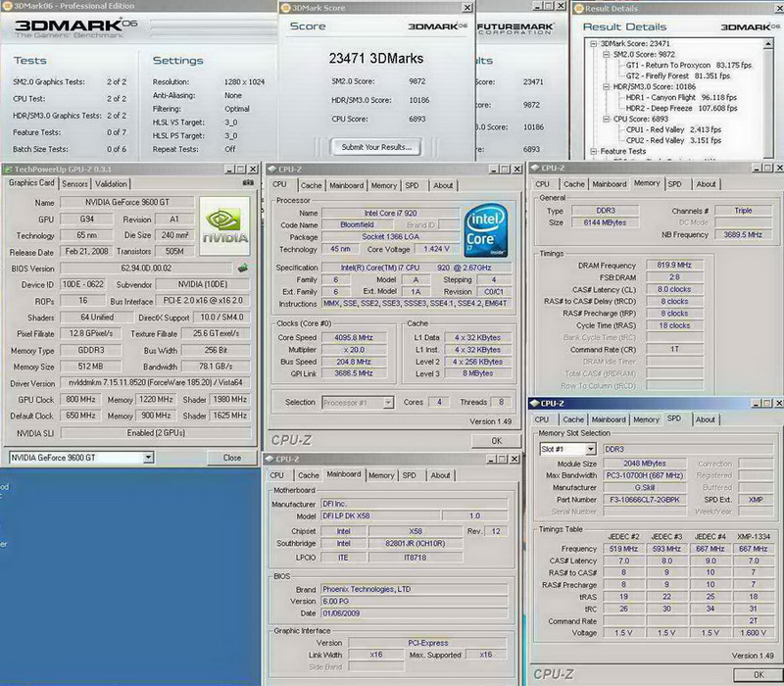
Task: Open SPD tab in CPU-Z timings window
Action: coord(675,184)
